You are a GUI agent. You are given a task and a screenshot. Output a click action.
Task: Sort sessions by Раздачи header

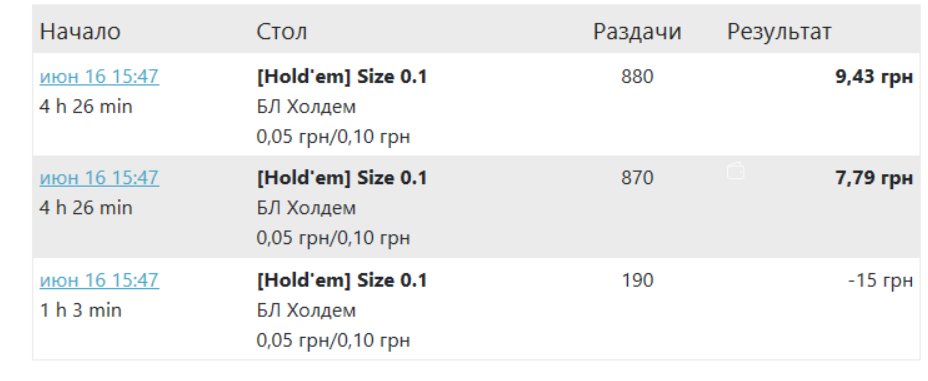[637, 31]
